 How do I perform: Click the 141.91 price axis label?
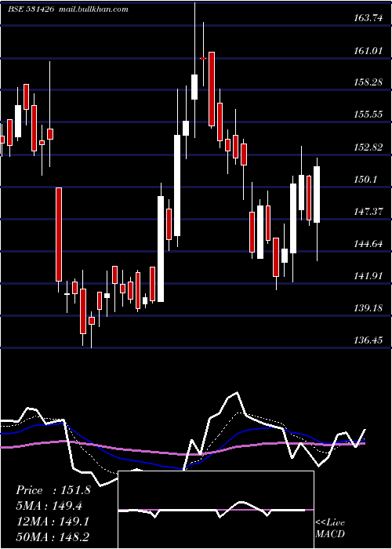(368, 276)
